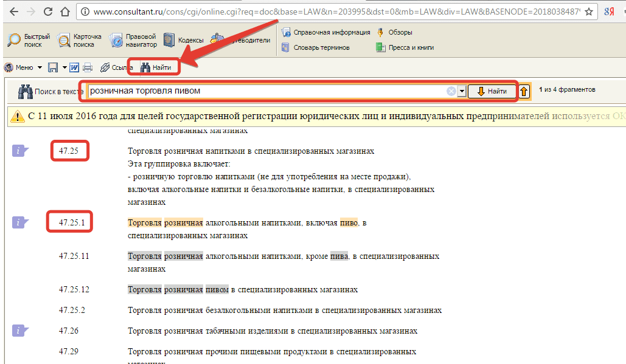Click 'Торговля розничная напитками в специализированных магазинах'
The height and width of the screenshot is (364, 626).
pos(251,151)
